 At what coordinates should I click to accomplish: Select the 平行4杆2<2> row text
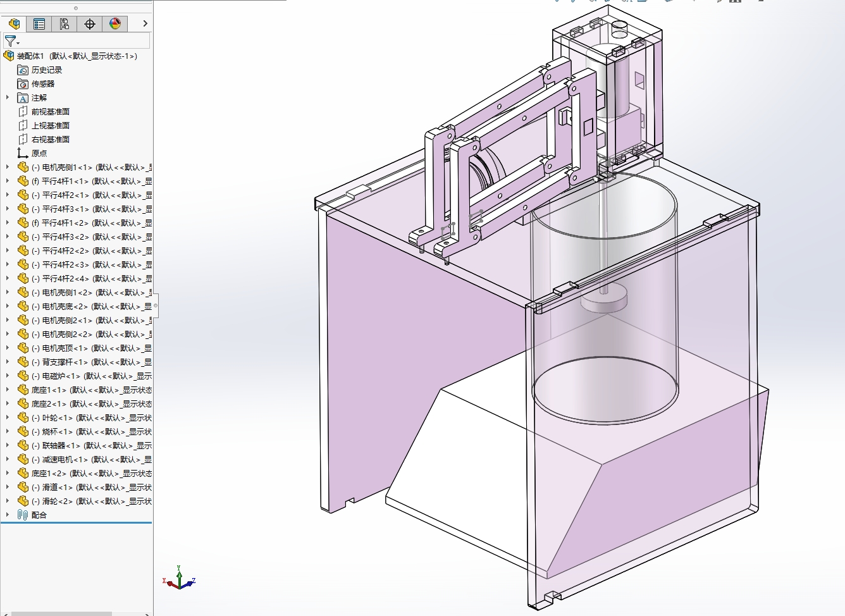pos(92,250)
